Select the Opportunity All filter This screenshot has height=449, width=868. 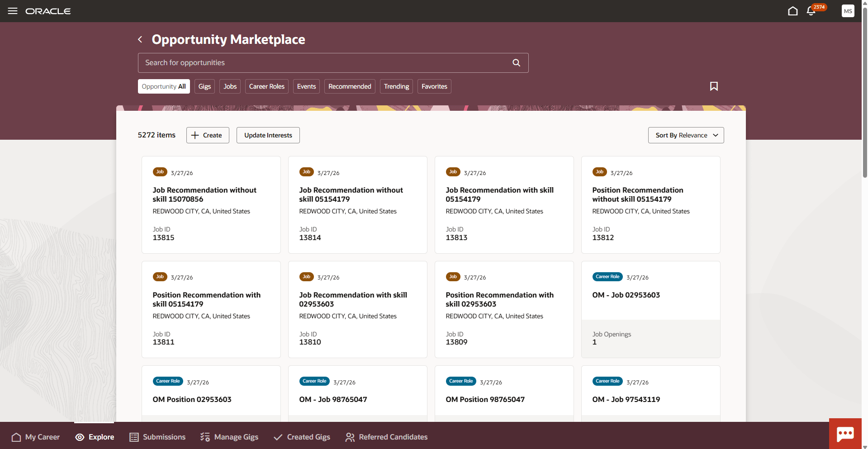pyautogui.click(x=164, y=86)
